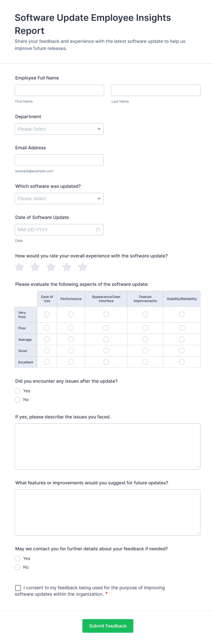Open the 'Which software was updated' dropdown
The width and height of the screenshot is (213, 644).
(59, 198)
